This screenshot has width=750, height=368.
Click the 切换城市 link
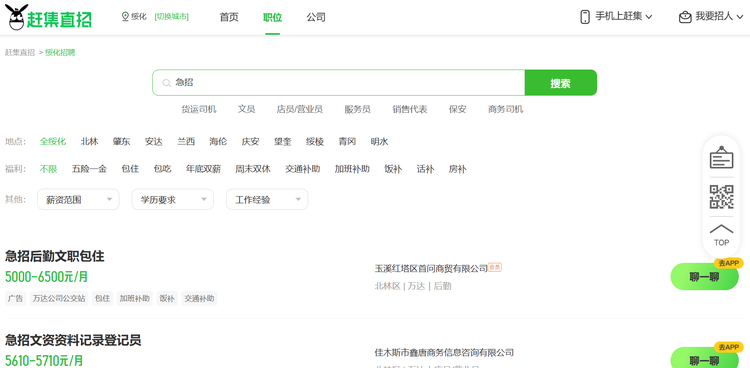coord(171,17)
